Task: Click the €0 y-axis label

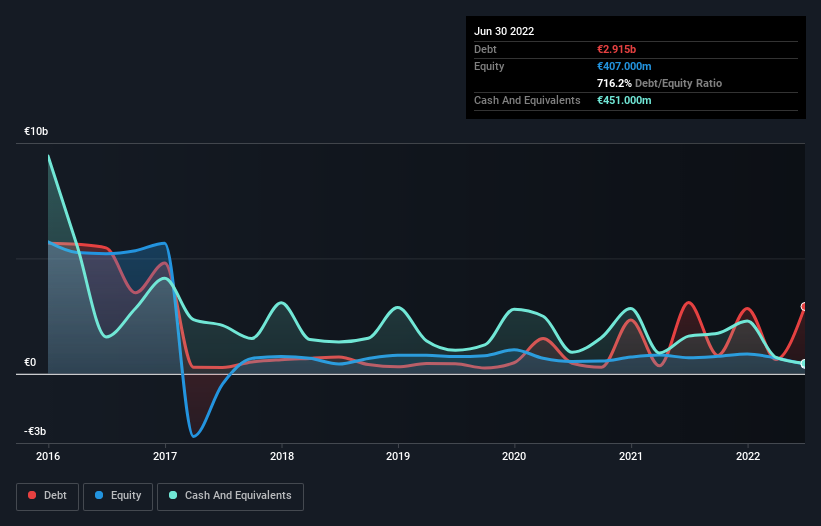Action: point(30,362)
